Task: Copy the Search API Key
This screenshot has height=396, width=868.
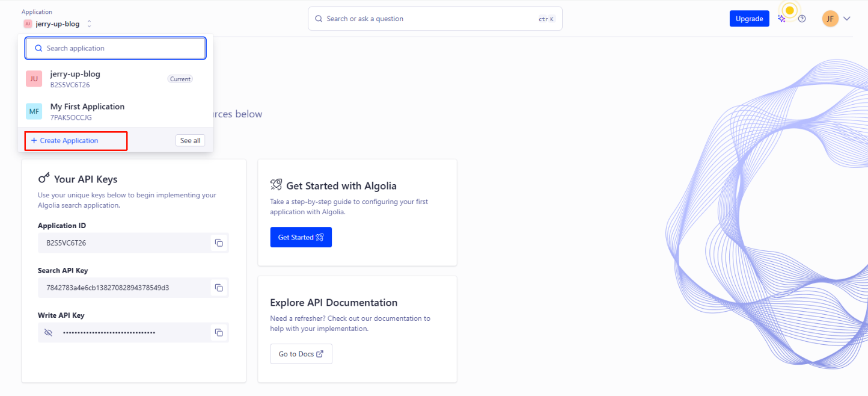Action: pos(219,288)
